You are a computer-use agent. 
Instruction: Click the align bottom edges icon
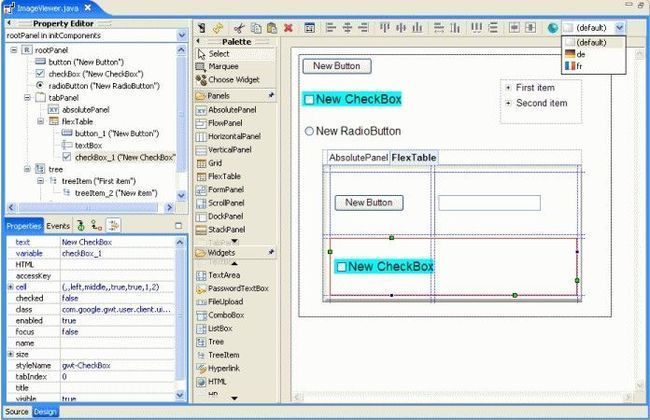click(417, 28)
